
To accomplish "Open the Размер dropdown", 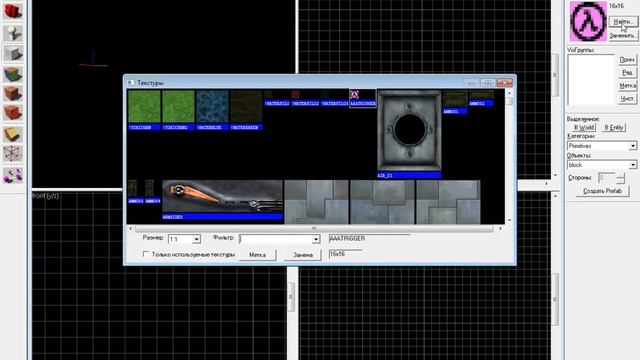I will [x=184, y=239].
